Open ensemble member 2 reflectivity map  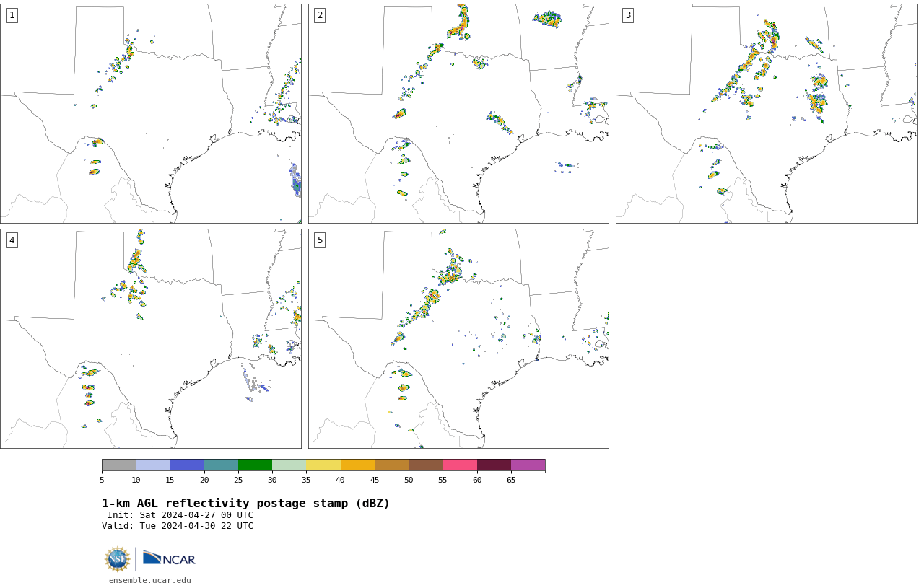click(458, 113)
